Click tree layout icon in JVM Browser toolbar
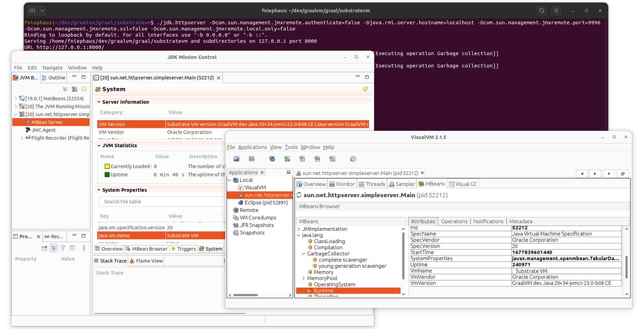This screenshot has width=644, height=329. coord(65,89)
